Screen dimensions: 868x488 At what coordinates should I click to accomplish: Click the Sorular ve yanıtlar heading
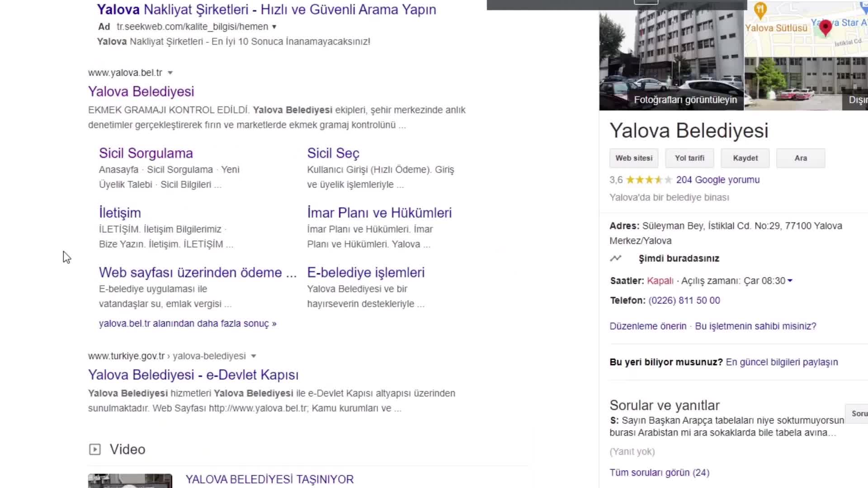(x=665, y=405)
